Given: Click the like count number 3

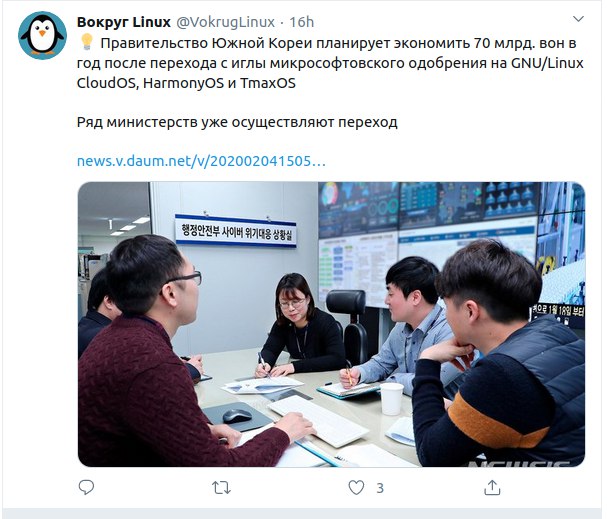Looking at the screenshot, I should (x=380, y=488).
